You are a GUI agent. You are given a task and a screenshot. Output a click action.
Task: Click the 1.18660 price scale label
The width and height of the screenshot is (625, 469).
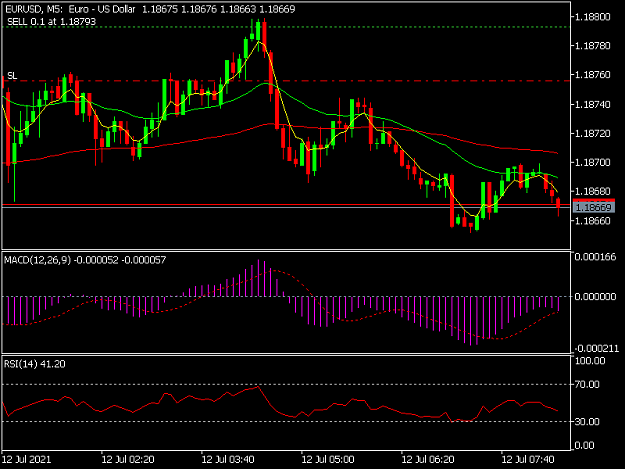(x=593, y=221)
